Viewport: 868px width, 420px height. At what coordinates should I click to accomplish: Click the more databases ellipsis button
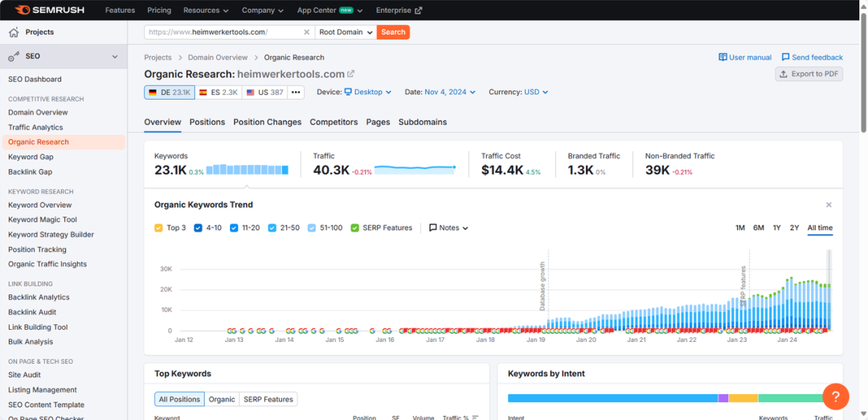click(x=296, y=93)
